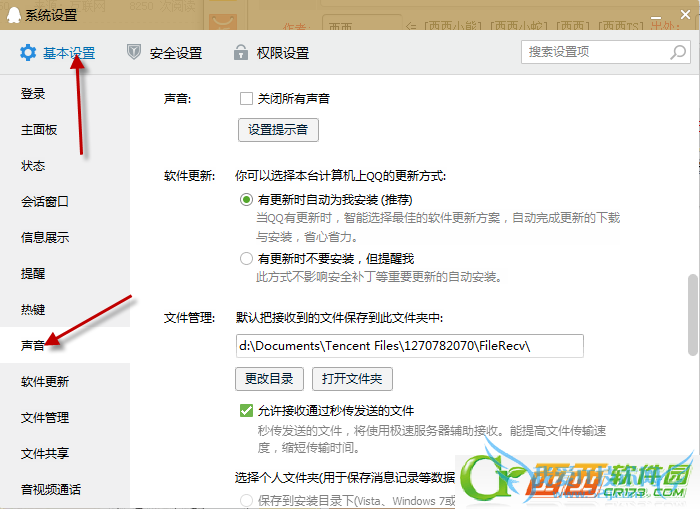Viewport: 700px width, 509px height.
Task: Click the vertical scrollbar thumb
Action: coord(692,315)
